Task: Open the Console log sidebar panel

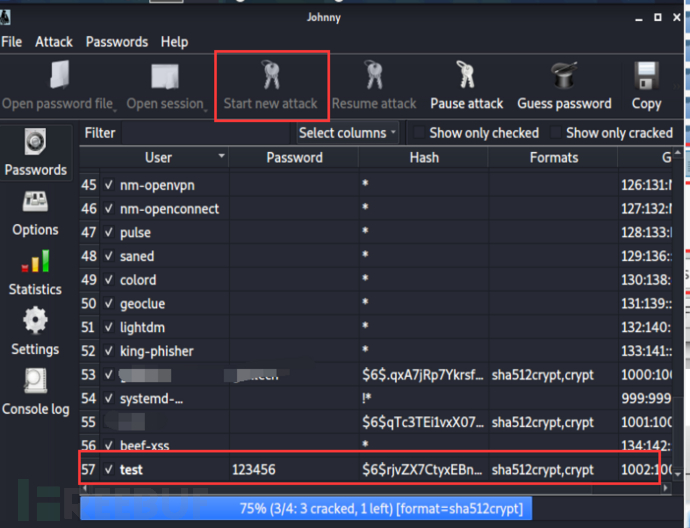Action: pyautogui.click(x=36, y=392)
